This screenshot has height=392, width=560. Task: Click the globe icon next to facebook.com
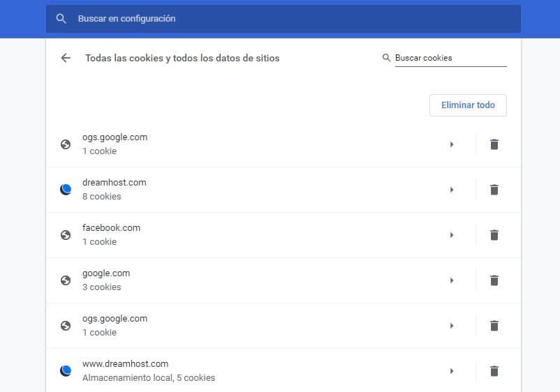pos(66,235)
